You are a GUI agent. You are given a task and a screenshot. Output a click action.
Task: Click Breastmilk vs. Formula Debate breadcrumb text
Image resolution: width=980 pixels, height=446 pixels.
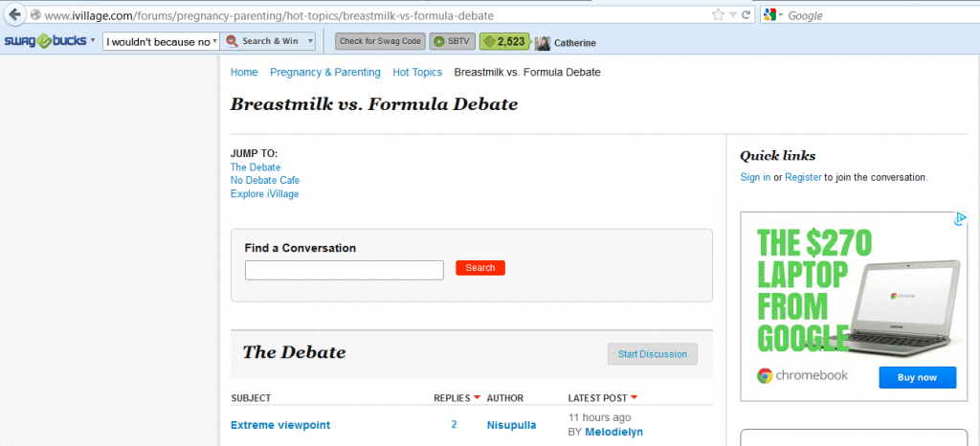[527, 73]
